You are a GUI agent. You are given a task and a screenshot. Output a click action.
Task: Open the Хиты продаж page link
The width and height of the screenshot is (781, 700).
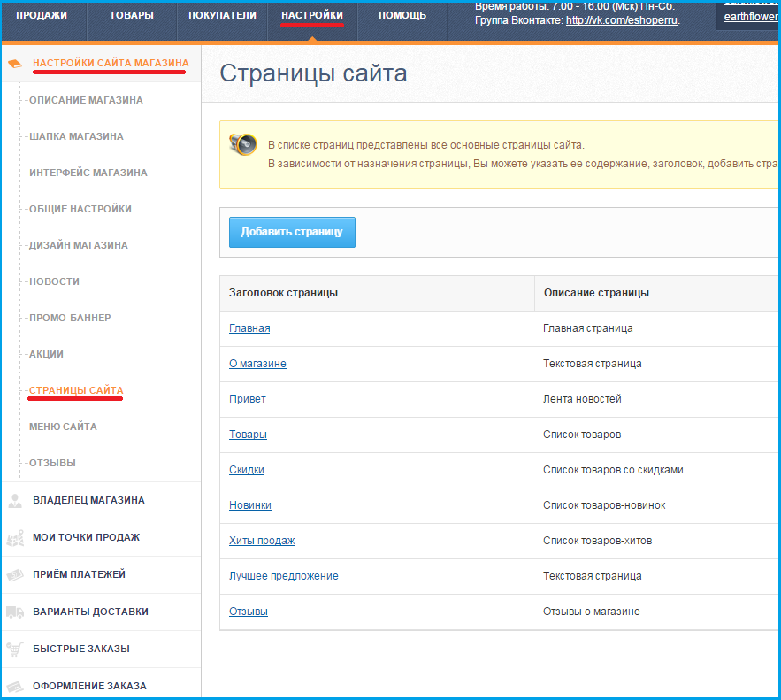[262, 541]
